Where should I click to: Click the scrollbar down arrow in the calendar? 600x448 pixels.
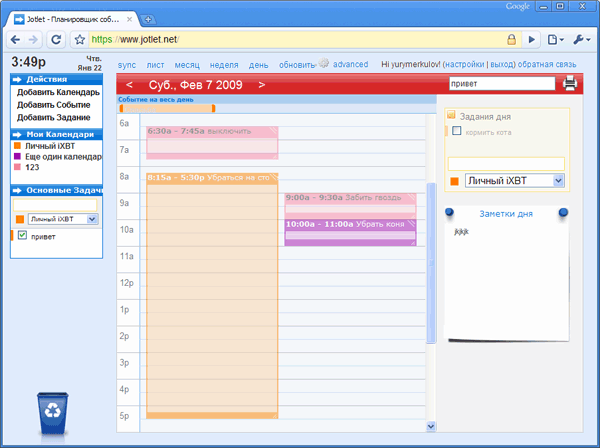431,426
